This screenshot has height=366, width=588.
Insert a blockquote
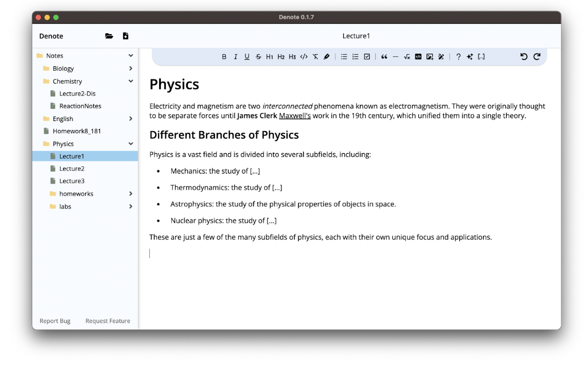[x=384, y=56]
